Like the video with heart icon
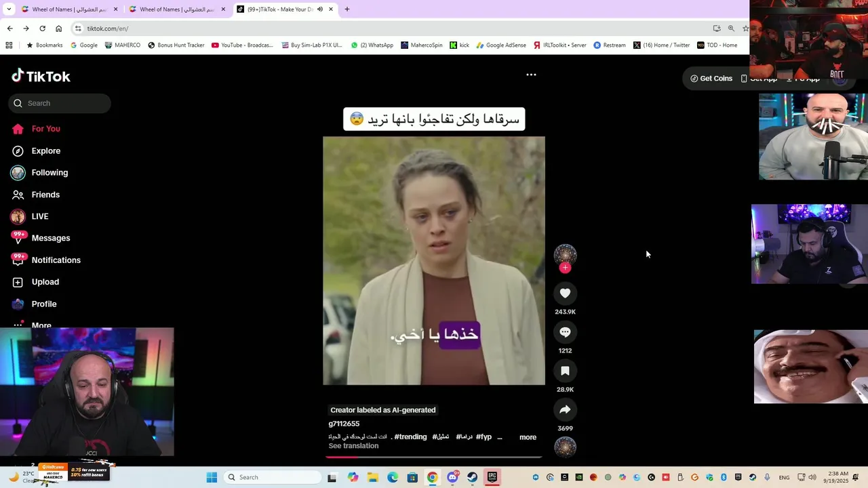The width and height of the screenshot is (868, 488). coord(565,293)
